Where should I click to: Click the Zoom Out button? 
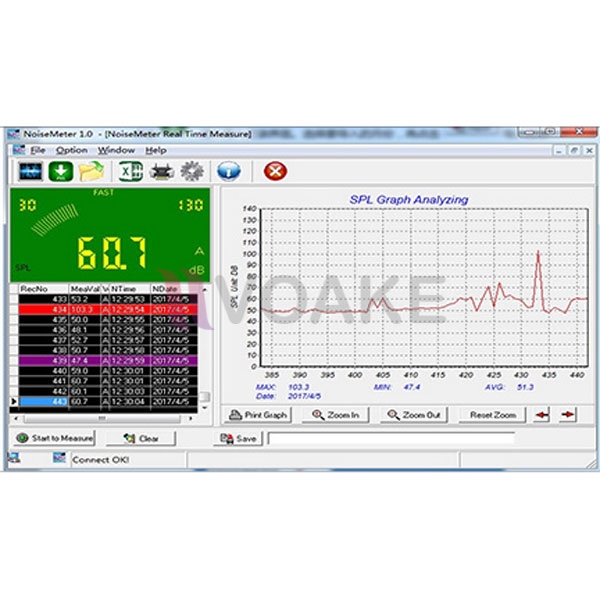pyautogui.click(x=414, y=415)
